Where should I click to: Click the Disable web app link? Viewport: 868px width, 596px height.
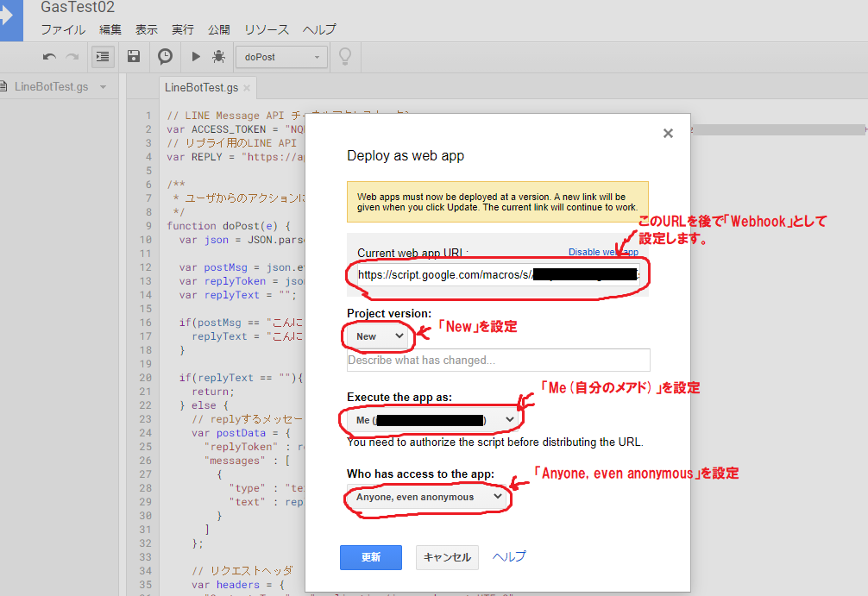pos(603,251)
